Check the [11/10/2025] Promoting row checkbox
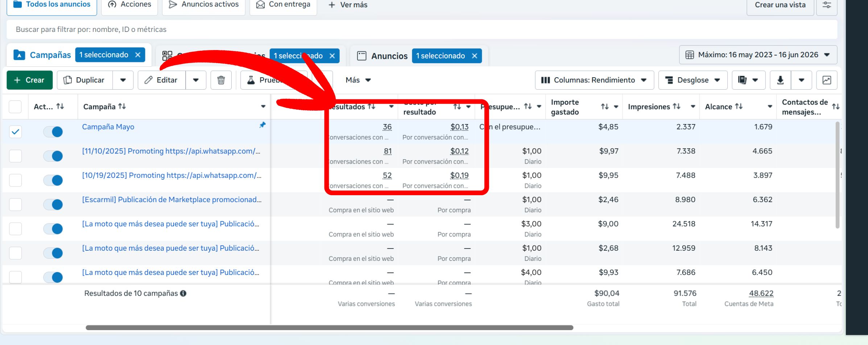This screenshot has width=868, height=345. (x=15, y=156)
